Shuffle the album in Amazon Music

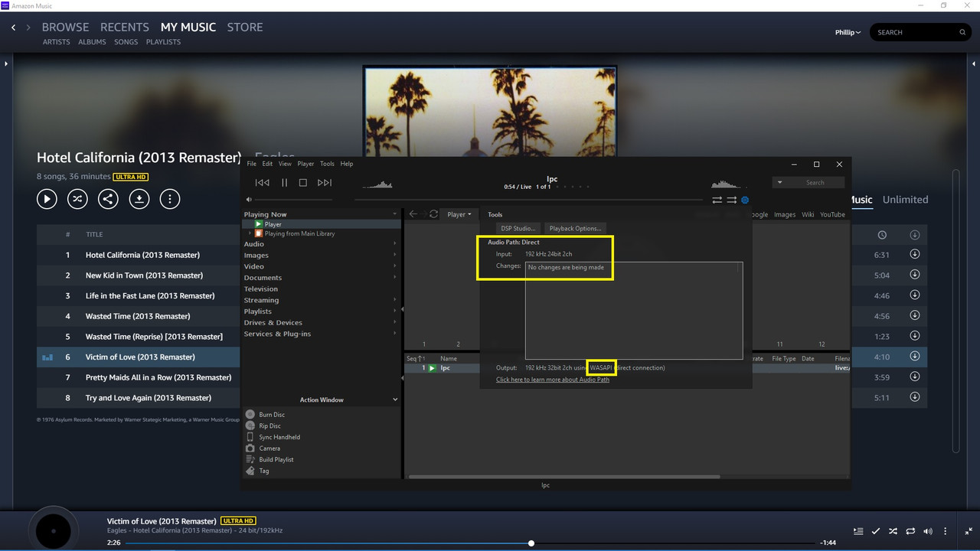tap(77, 200)
